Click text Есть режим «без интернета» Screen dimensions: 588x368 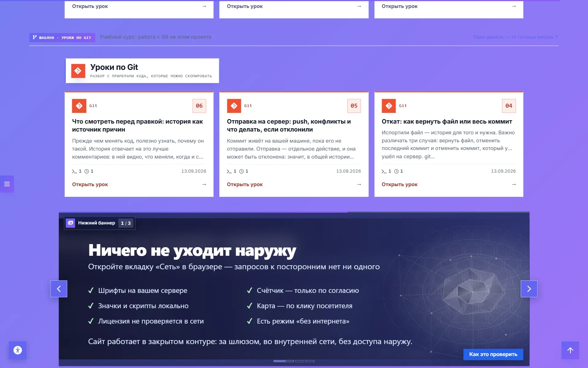click(303, 321)
